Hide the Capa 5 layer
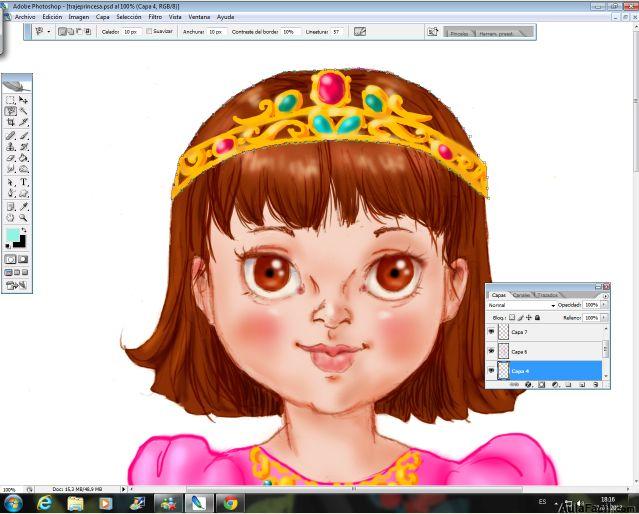The image size is (639, 514). click(x=491, y=351)
